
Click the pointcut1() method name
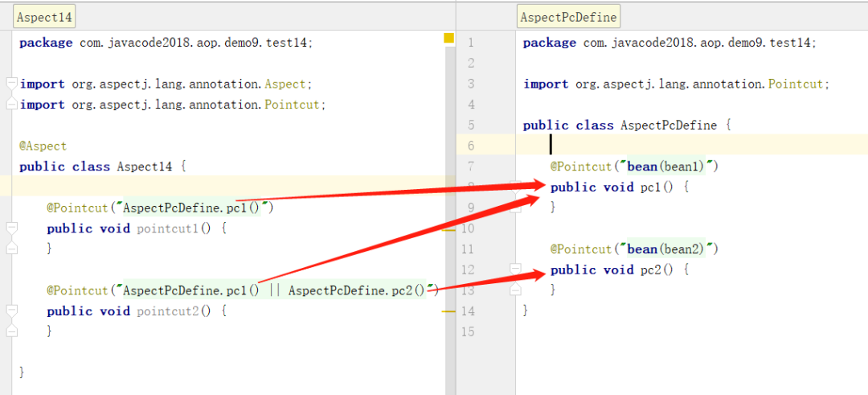[x=174, y=228]
